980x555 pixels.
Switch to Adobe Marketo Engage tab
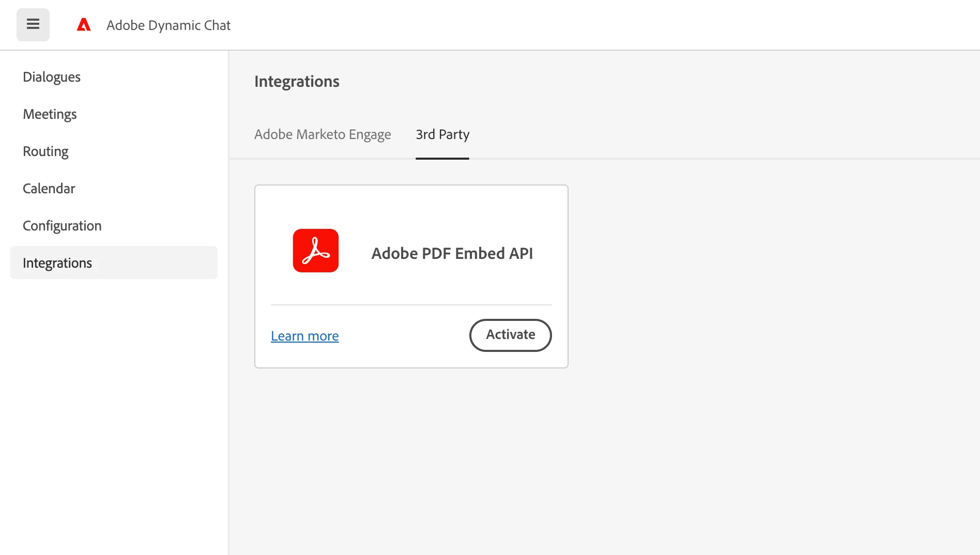tap(323, 134)
